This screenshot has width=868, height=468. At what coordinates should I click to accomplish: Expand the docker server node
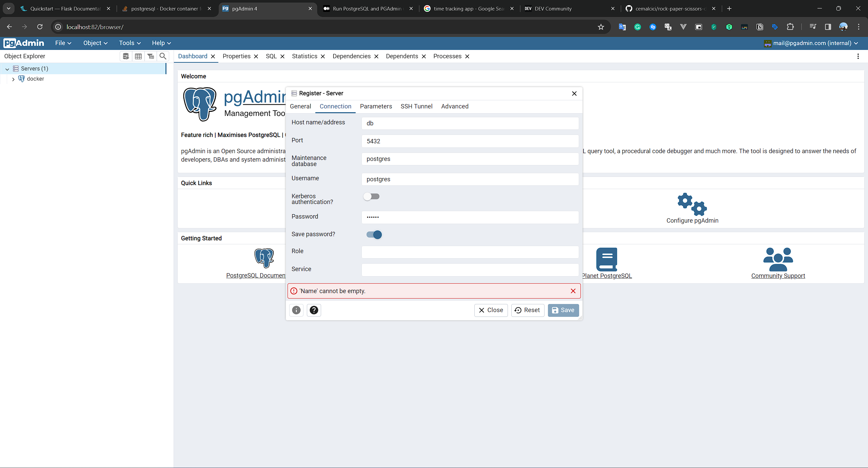coord(13,79)
